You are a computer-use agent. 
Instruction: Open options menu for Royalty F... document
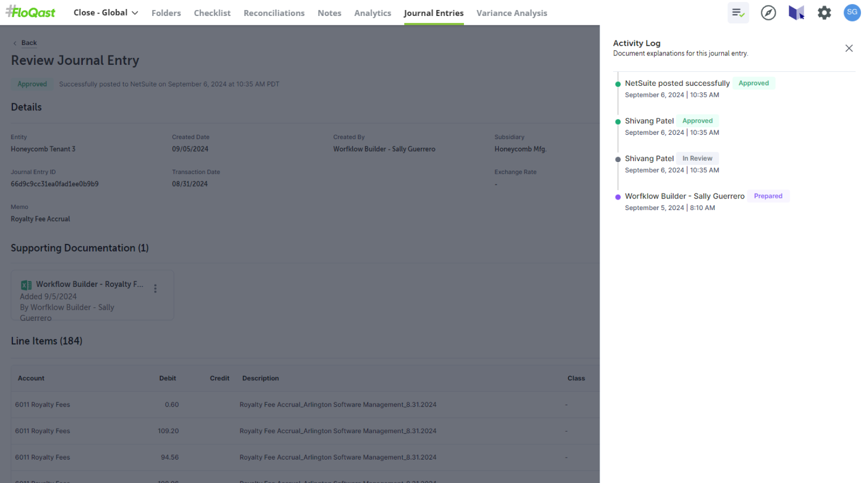pos(155,288)
